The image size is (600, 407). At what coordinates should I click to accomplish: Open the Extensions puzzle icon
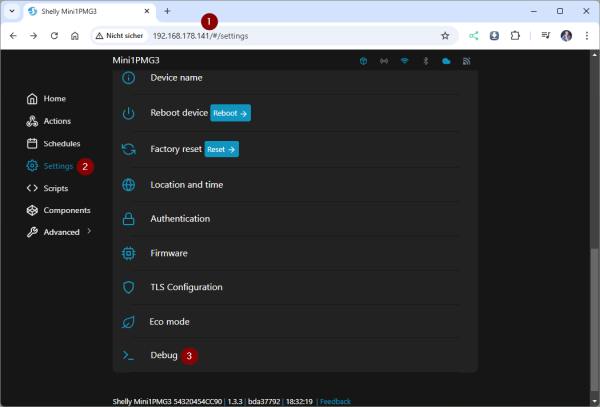[x=515, y=36]
